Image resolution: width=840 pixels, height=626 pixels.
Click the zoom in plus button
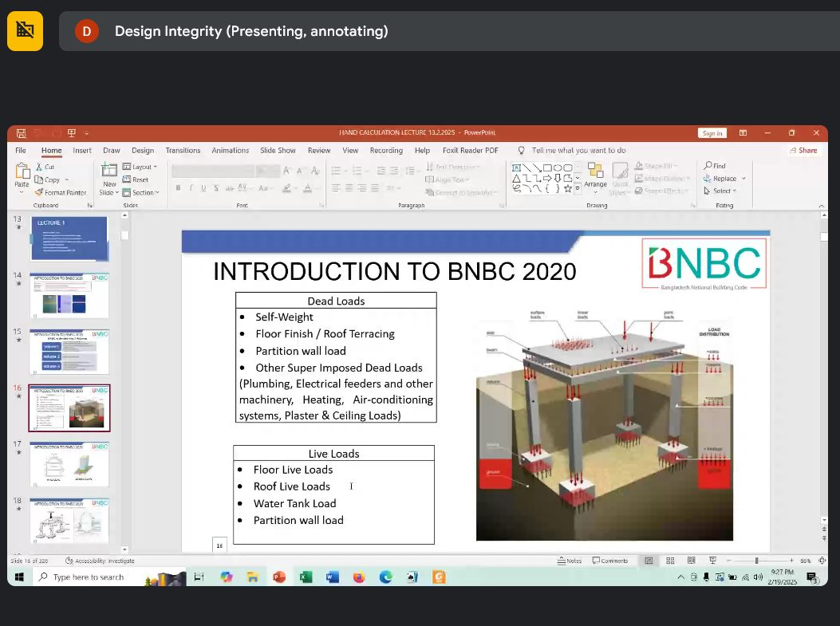(x=791, y=561)
